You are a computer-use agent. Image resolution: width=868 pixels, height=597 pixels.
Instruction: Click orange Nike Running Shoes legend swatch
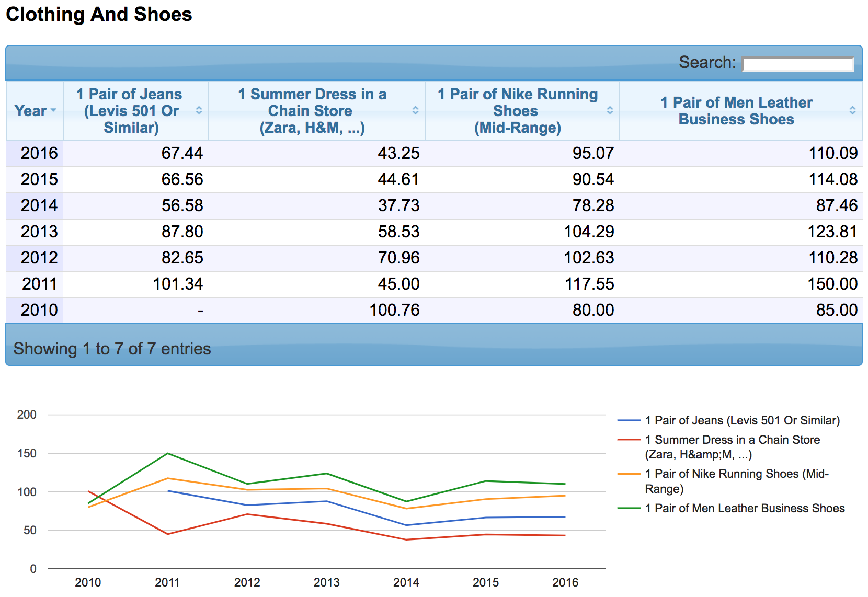pyautogui.click(x=629, y=474)
